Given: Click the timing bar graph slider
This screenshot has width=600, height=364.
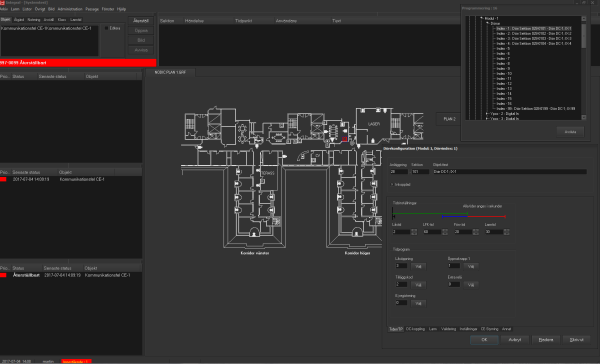Looking at the screenshot, I should pyautogui.click(x=449, y=215).
